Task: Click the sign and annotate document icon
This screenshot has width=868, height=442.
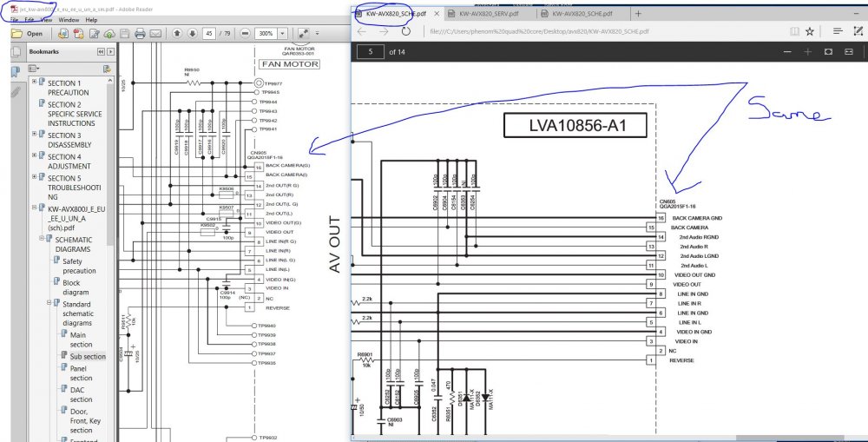Action: (x=94, y=34)
